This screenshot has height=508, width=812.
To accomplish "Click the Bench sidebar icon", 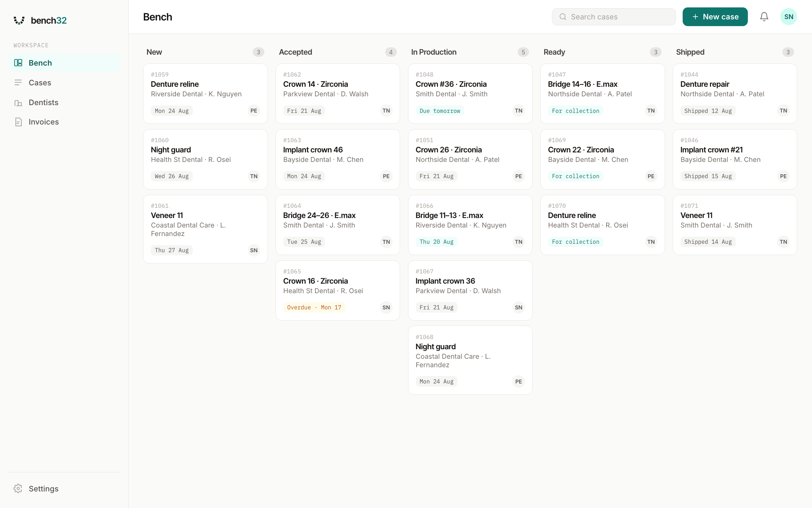I will click(x=18, y=63).
